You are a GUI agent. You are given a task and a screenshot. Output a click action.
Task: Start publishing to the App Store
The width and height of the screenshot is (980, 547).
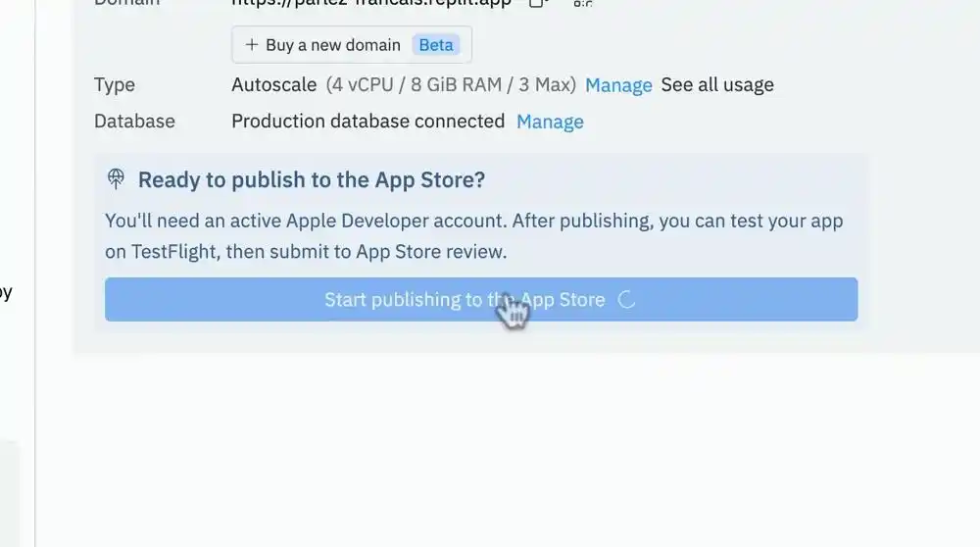tap(464, 300)
